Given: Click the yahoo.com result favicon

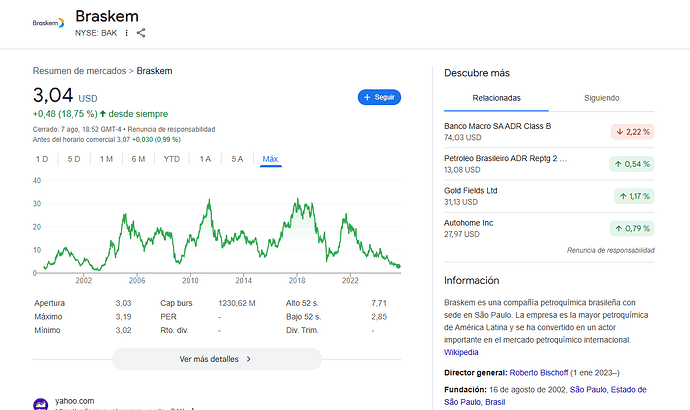Looking at the screenshot, I should point(40,404).
